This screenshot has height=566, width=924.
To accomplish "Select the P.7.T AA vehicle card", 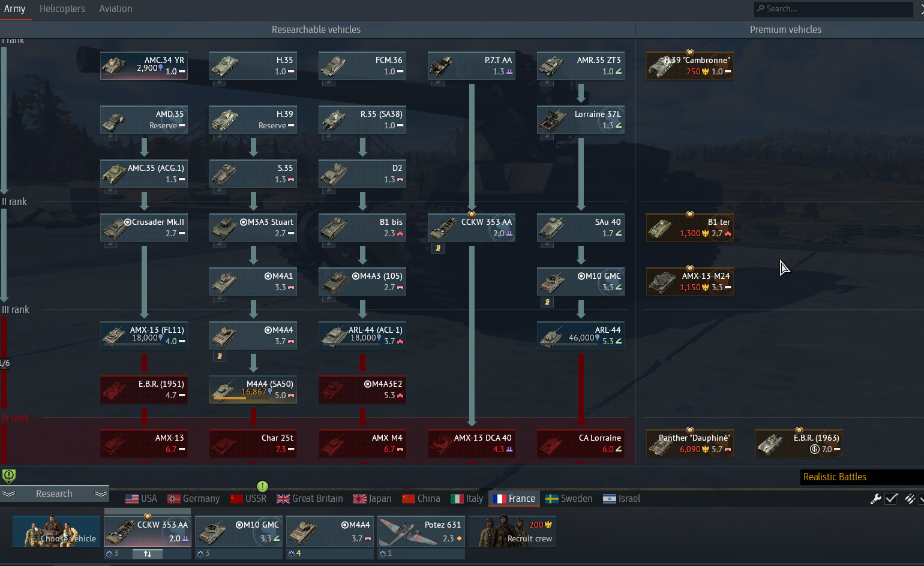I will pos(472,66).
